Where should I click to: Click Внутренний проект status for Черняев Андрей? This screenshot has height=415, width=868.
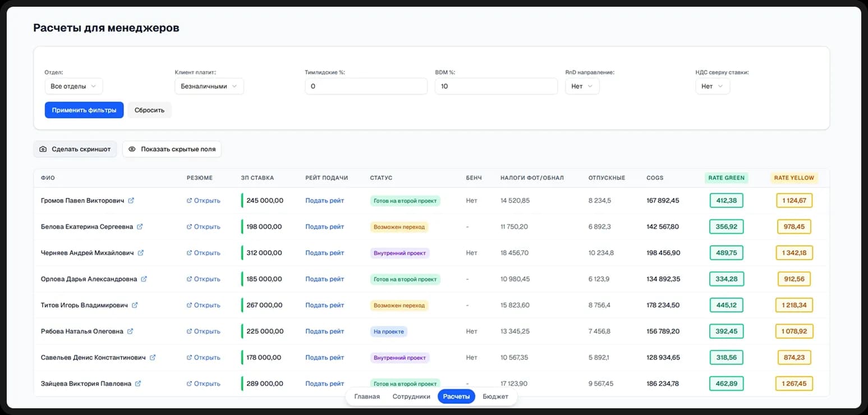[400, 253]
